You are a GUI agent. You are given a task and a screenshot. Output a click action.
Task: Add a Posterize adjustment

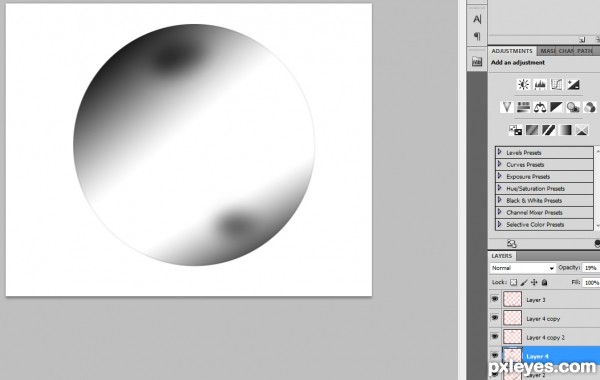click(x=532, y=130)
